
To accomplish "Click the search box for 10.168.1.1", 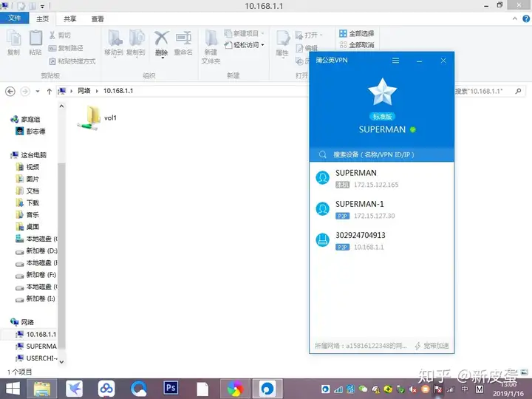I will 488,92.
